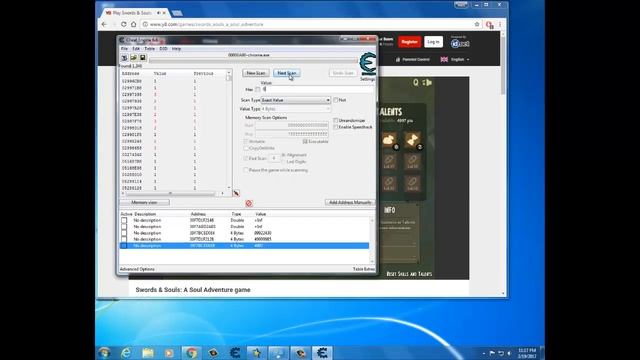Click the scan progress bar

[x=253, y=60]
